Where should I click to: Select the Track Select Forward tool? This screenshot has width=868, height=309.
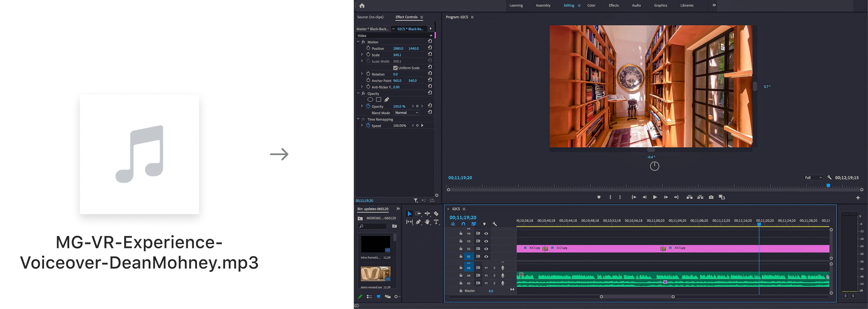[418, 213]
